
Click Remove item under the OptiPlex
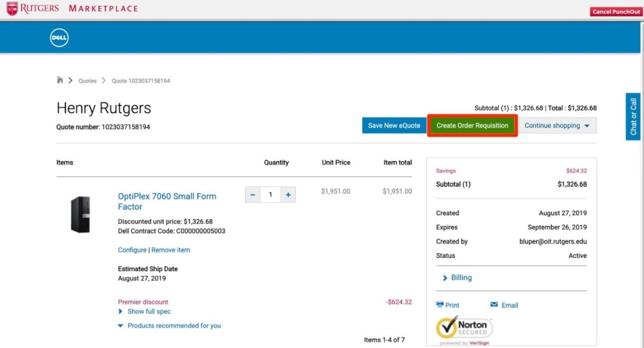tap(171, 250)
